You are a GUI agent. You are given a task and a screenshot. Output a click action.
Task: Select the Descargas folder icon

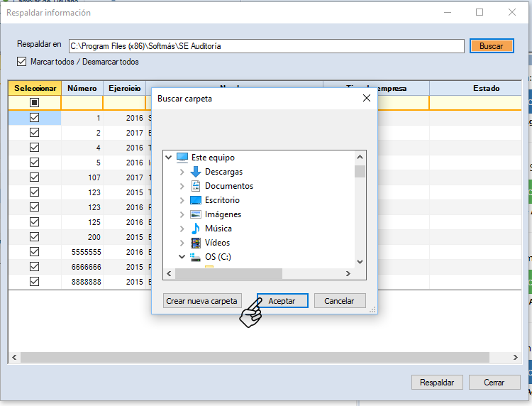pyautogui.click(x=196, y=172)
